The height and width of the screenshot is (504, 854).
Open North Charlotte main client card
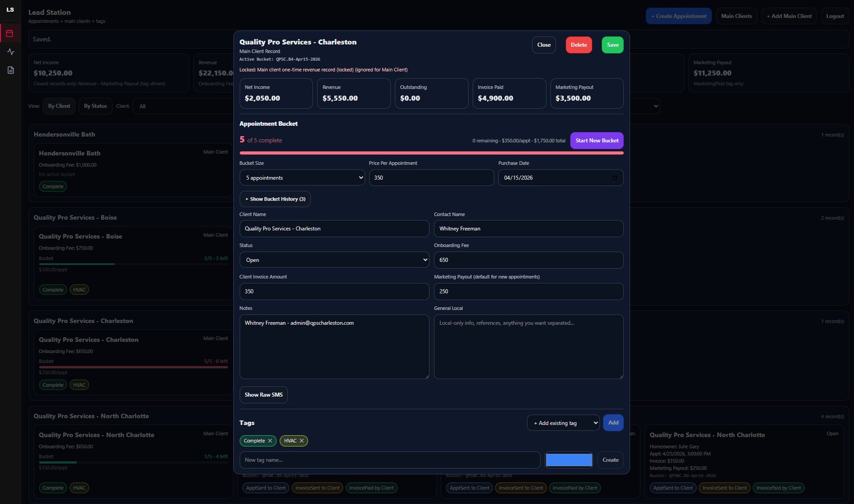(x=133, y=461)
